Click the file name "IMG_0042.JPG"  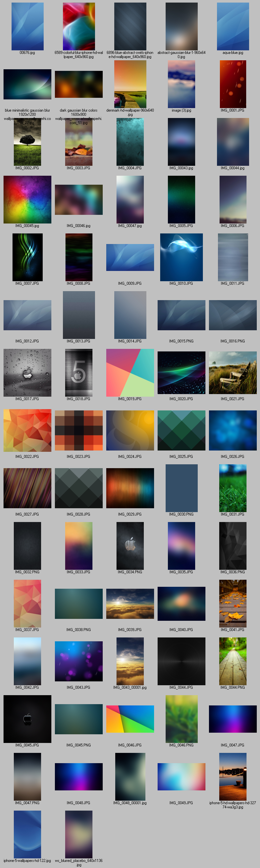point(27,687)
